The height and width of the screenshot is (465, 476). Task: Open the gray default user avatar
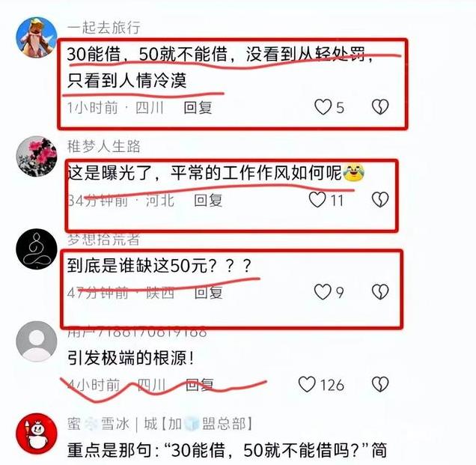[37, 341]
